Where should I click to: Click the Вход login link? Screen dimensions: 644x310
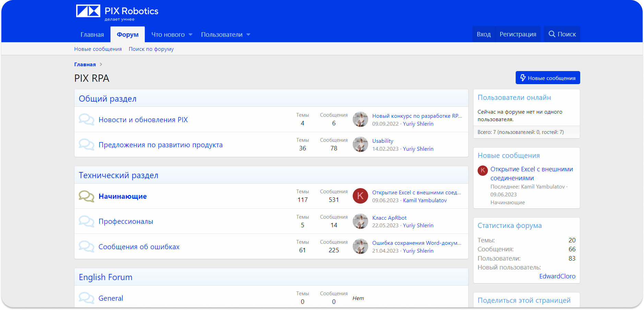click(x=484, y=34)
